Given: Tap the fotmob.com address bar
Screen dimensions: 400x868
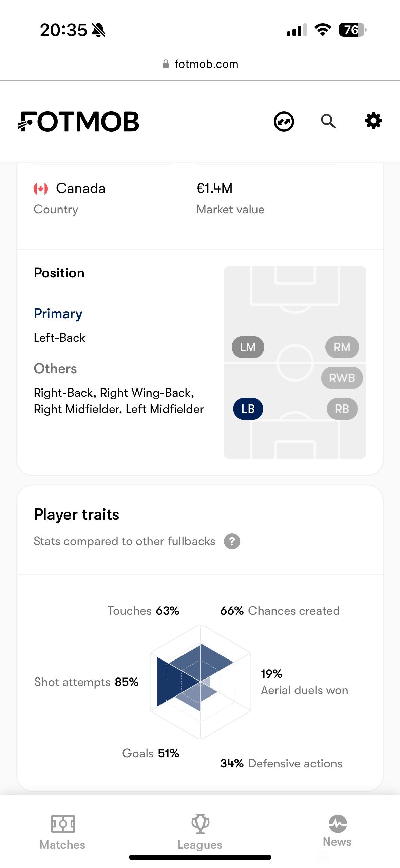Looking at the screenshot, I should [200, 64].
